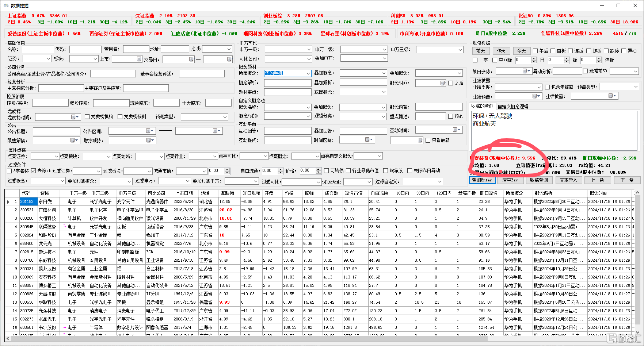
Task: Switch to the 自定义概念逻辑 tab
Action: [513, 107]
